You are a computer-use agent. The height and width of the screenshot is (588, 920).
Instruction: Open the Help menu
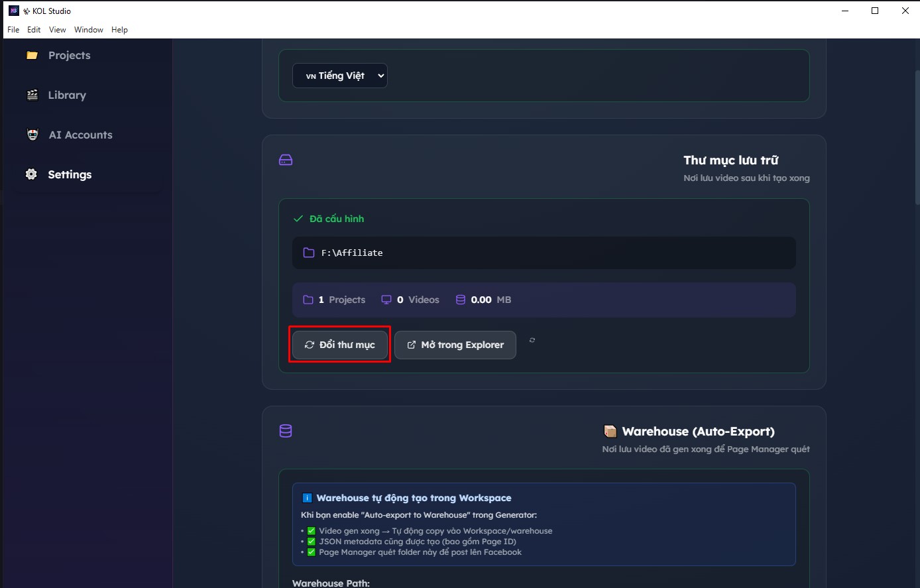[x=119, y=30]
